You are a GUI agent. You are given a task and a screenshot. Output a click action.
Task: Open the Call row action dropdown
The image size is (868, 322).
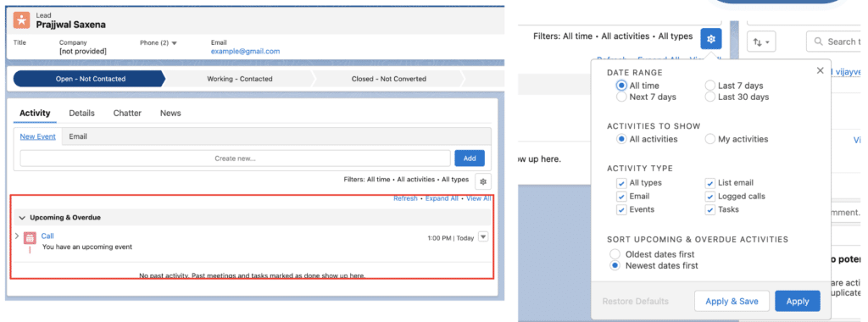tap(483, 236)
